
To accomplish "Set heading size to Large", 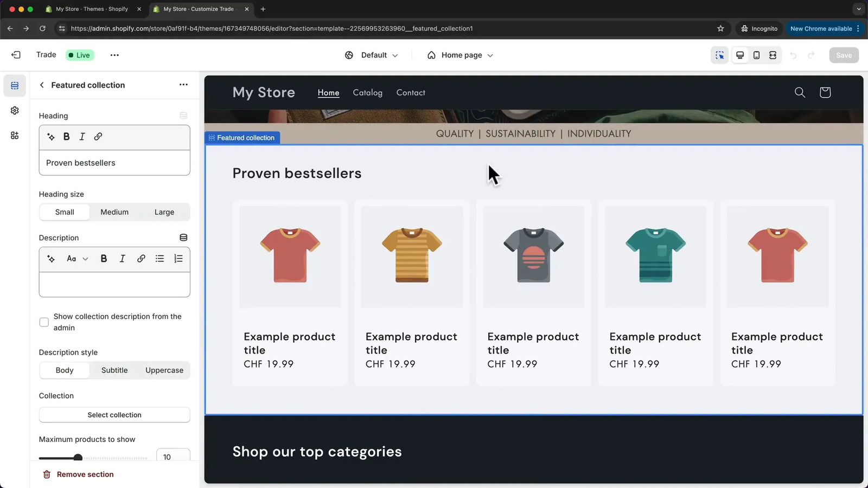I will click(x=164, y=212).
